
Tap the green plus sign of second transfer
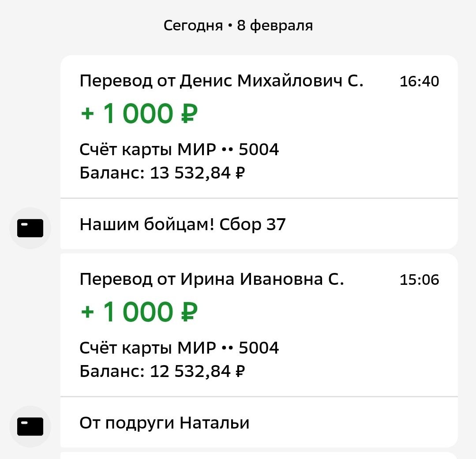click(x=87, y=312)
